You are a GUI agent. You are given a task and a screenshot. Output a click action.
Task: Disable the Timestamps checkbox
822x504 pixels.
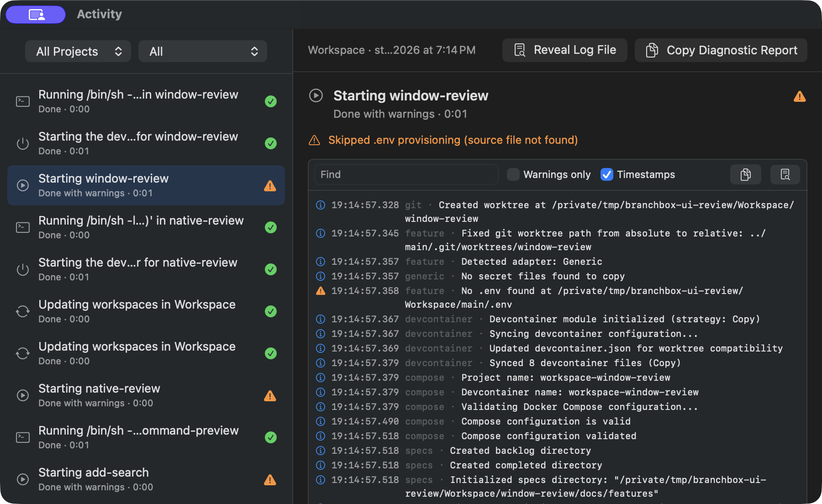(606, 174)
